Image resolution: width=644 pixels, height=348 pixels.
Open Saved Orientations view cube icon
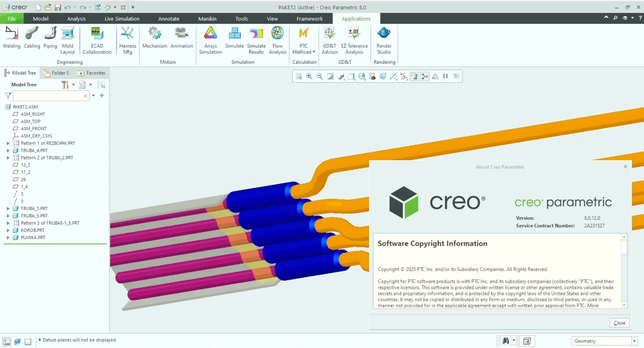click(362, 76)
